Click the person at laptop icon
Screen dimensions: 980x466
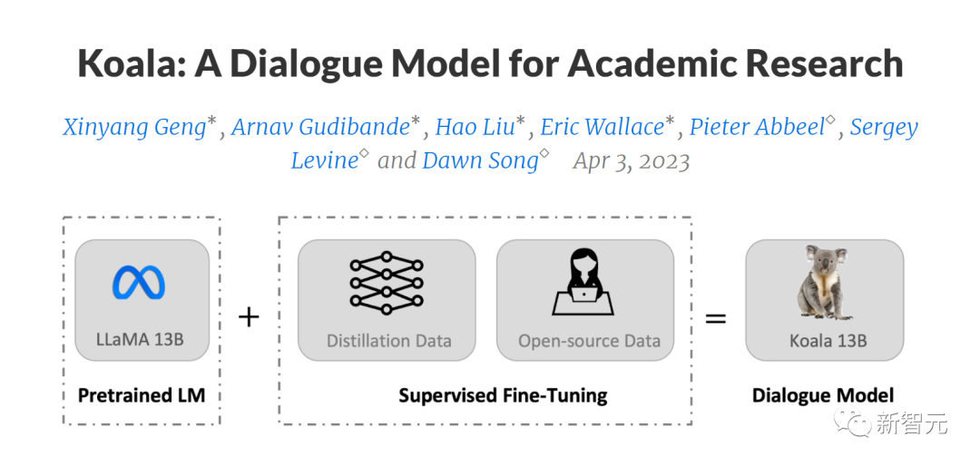pos(583,282)
